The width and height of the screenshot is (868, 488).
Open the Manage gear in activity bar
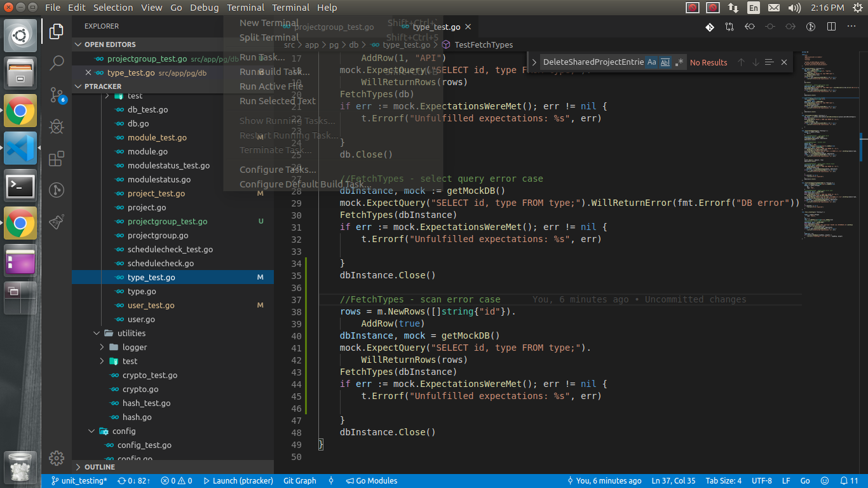(57, 457)
